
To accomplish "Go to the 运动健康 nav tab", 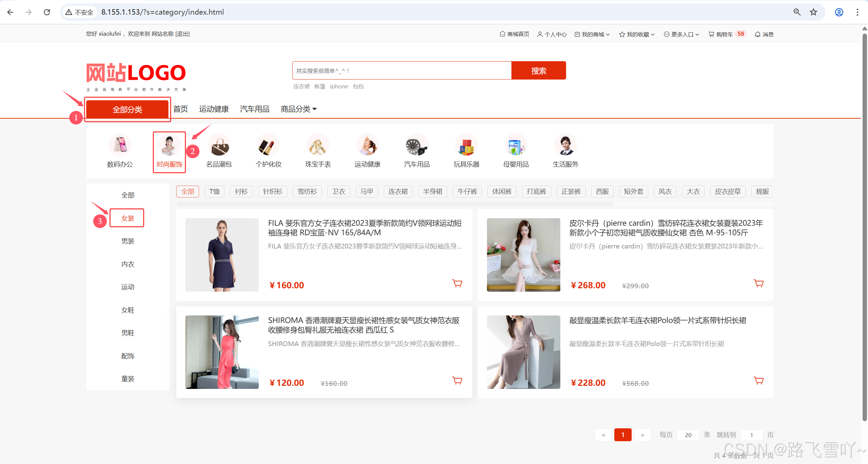I will coord(214,109).
